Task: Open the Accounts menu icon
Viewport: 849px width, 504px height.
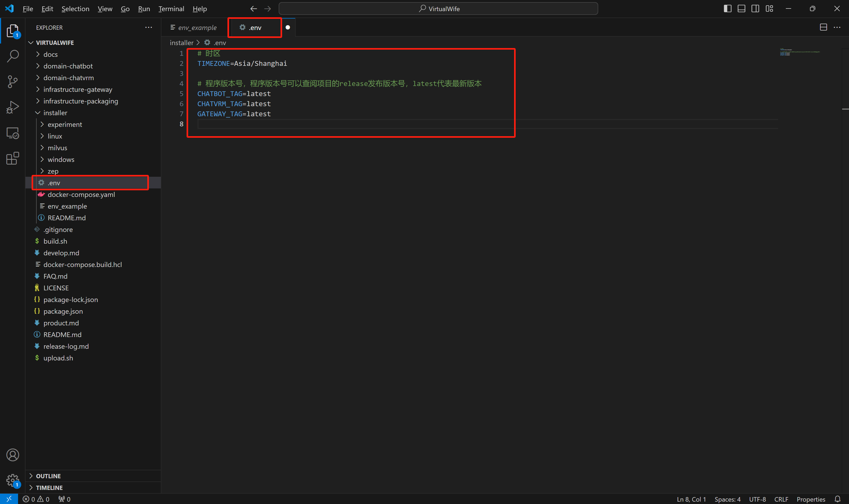Action: pyautogui.click(x=12, y=455)
